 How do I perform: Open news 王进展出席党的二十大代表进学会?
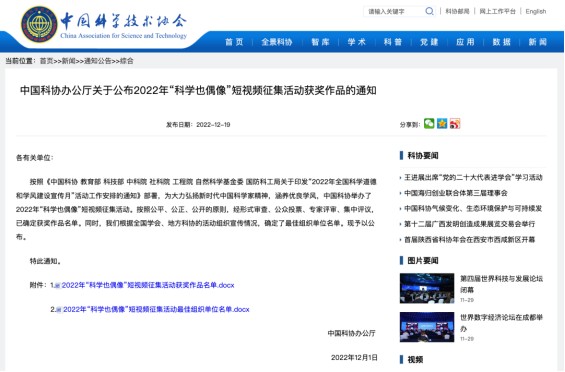(x=473, y=178)
